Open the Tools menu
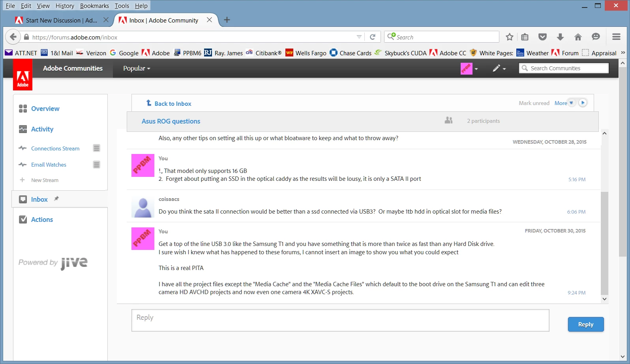The height and width of the screenshot is (364, 630). tap(122, 6)
